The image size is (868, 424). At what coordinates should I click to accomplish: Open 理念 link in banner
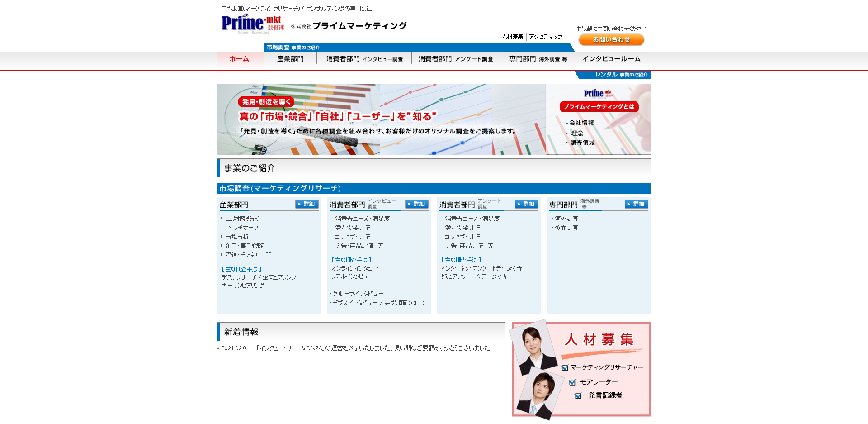click(x=576, y=133)
